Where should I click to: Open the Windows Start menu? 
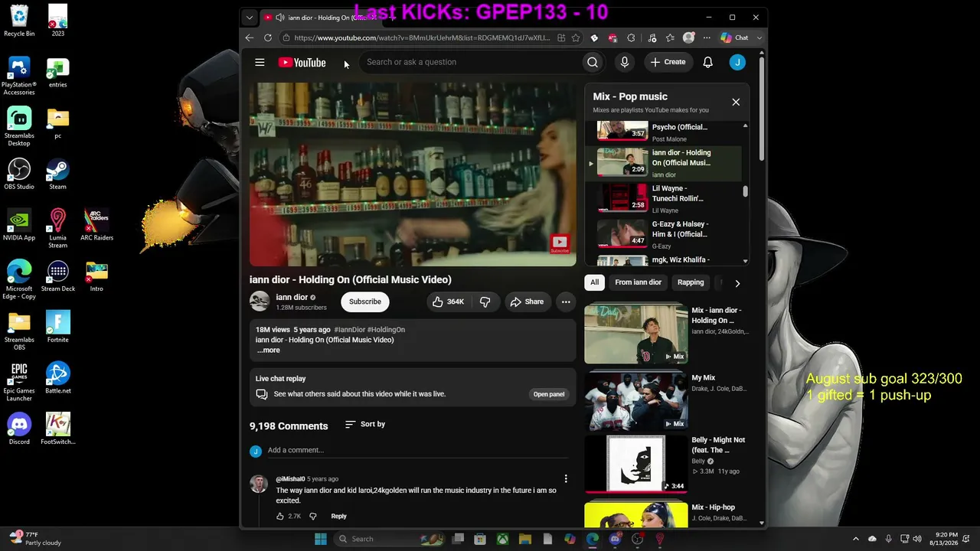point(321,539)
